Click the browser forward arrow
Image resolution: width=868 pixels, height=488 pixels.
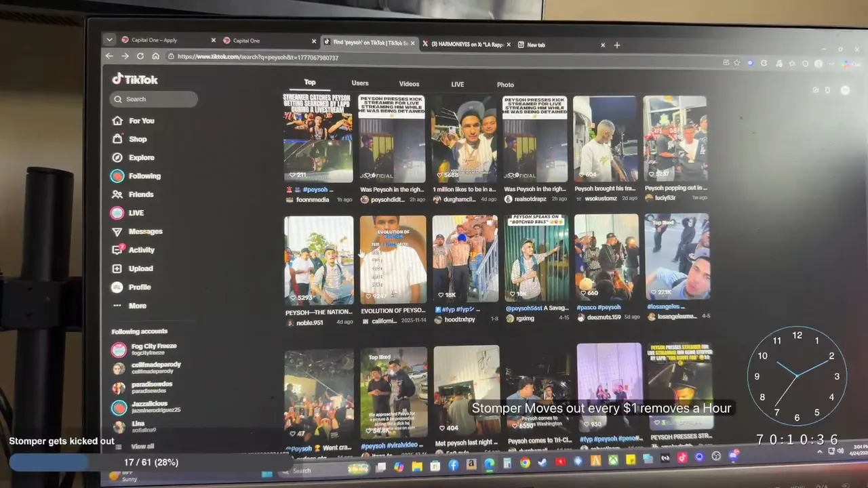click(125, 56)
